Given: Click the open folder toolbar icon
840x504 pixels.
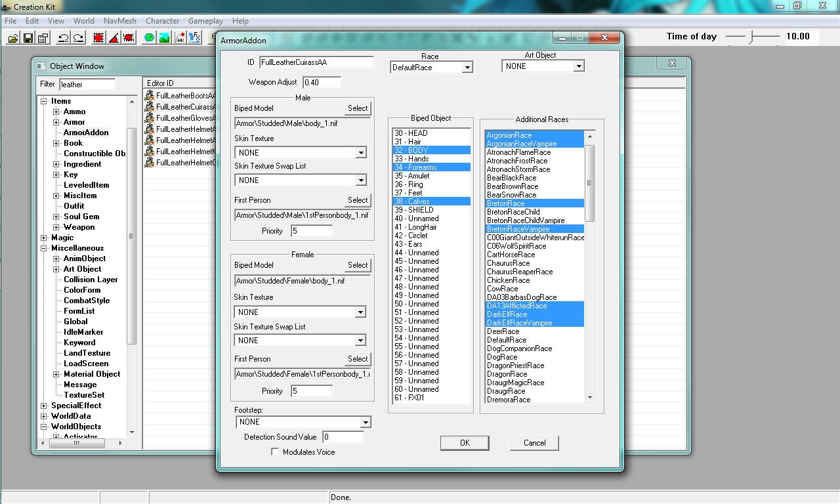Looking at the screenshot, I should 12,38.
